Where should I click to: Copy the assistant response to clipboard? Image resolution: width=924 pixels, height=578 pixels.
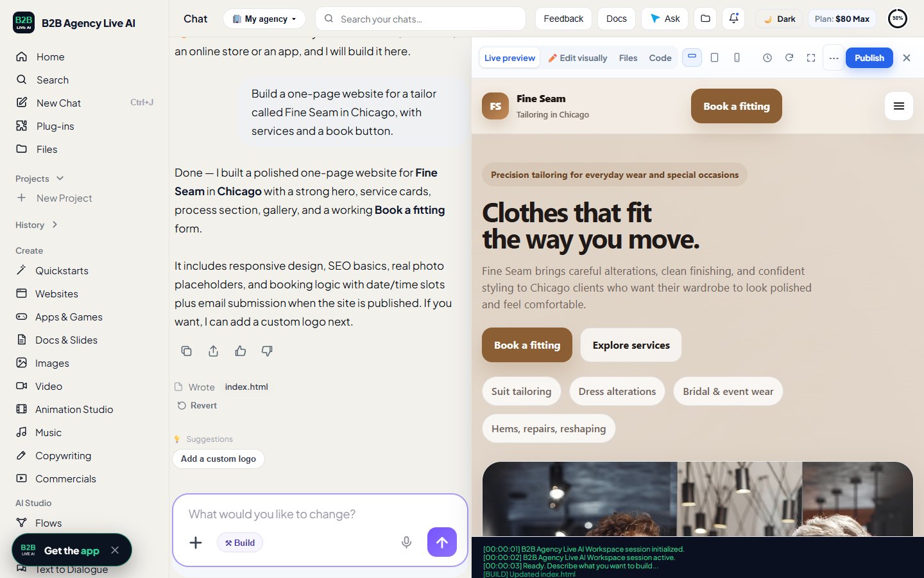click(186, 351)
